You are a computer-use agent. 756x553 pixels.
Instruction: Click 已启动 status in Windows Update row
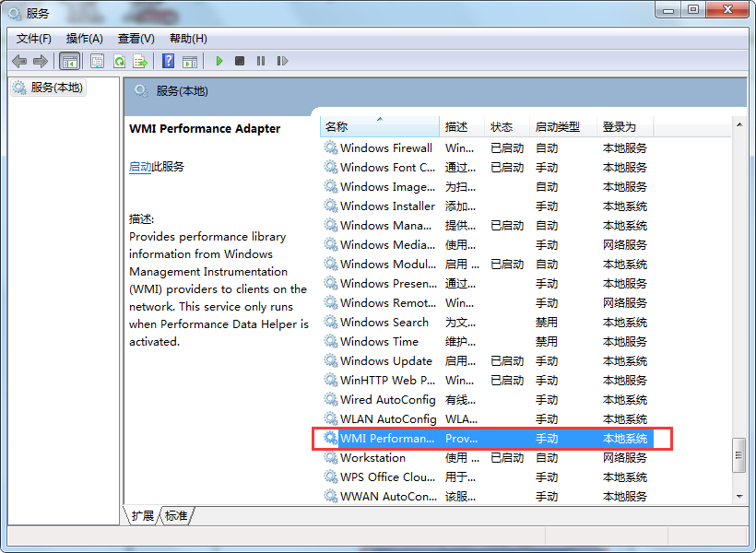point(507,360)
